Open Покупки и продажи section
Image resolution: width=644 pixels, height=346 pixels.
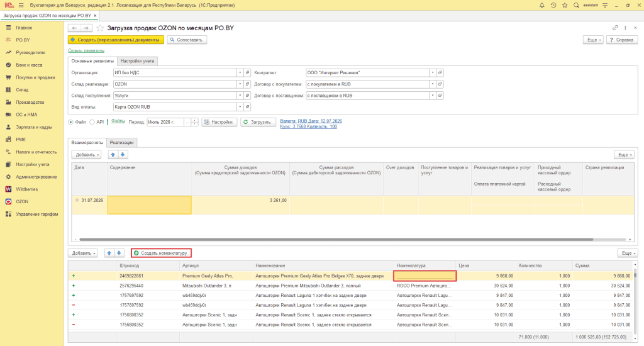[x=35, y=77]
